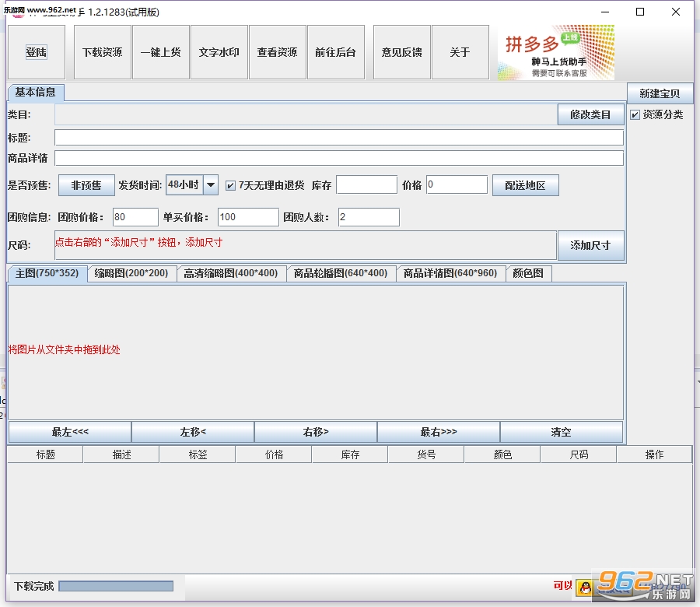700x607 pixels.
Task: Click the 右移> button
Action: 316,432
